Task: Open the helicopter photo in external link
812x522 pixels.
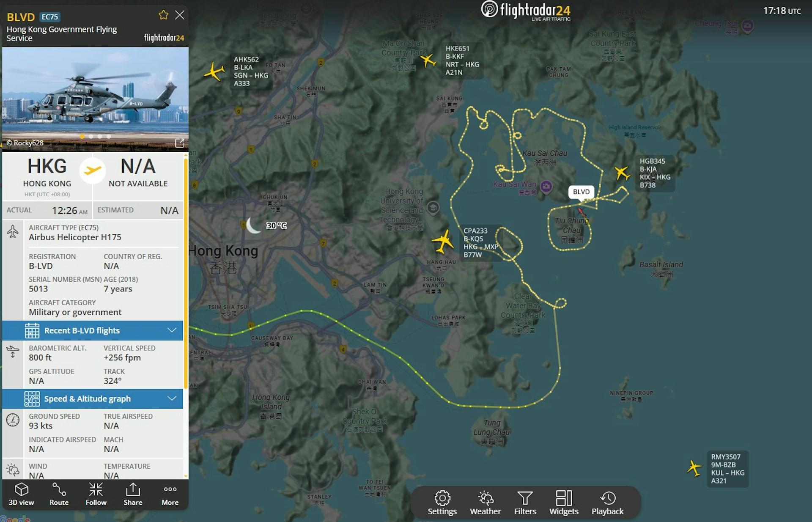Action: [x=180, y=143]
